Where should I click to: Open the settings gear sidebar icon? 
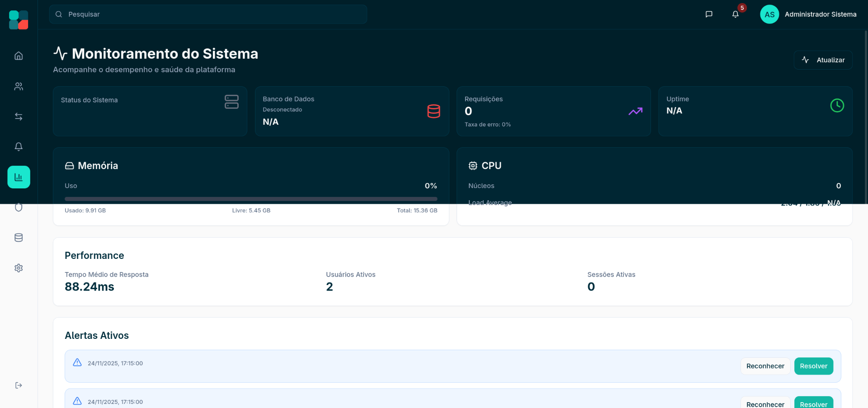point(19,268)
